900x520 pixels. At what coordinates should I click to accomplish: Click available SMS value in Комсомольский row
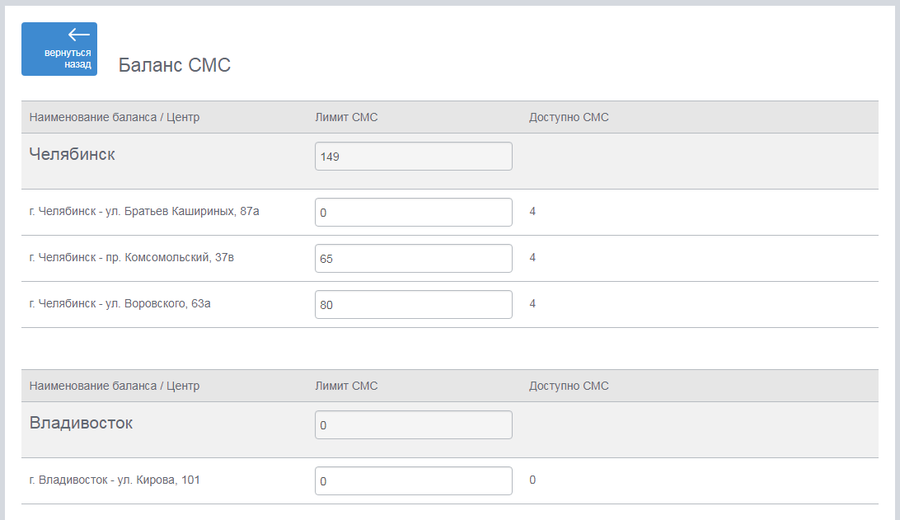pyautogui.click(x=533, y=257)
